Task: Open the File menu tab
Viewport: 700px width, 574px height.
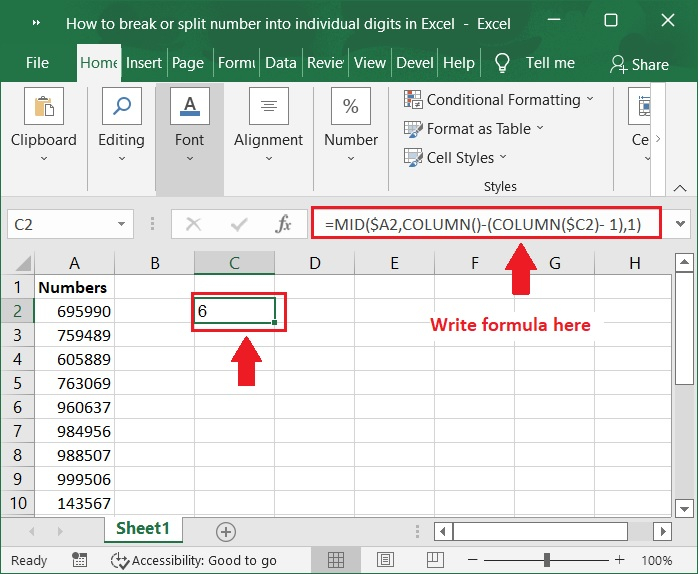Action: (x=37, y=63)
